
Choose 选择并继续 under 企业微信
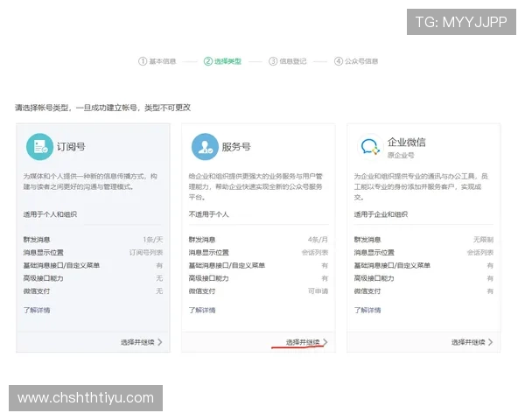click(468, 342)
